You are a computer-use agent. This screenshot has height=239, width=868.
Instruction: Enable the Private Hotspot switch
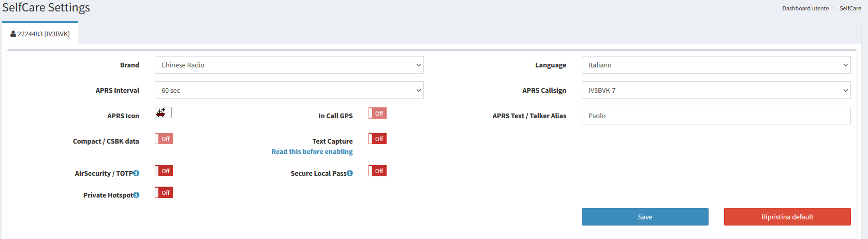[x=164, y=192]
